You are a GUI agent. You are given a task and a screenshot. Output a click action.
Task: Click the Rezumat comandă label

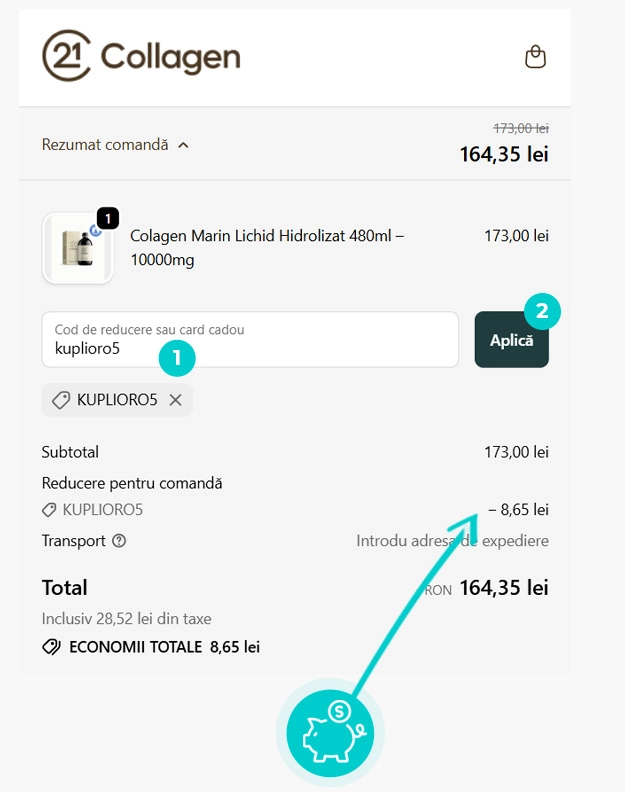(x=105, y=145)
